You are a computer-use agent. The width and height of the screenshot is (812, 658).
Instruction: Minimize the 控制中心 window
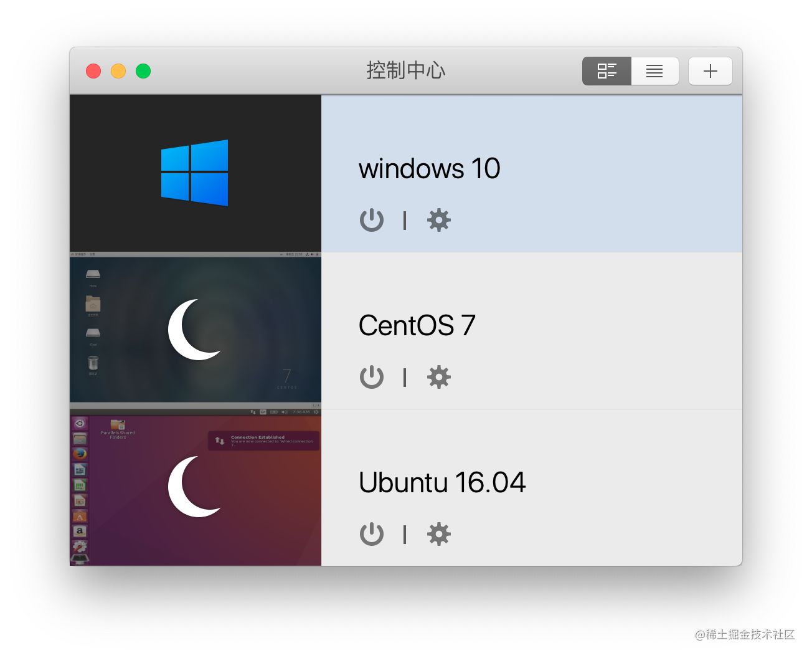click(x=118, y=71)
